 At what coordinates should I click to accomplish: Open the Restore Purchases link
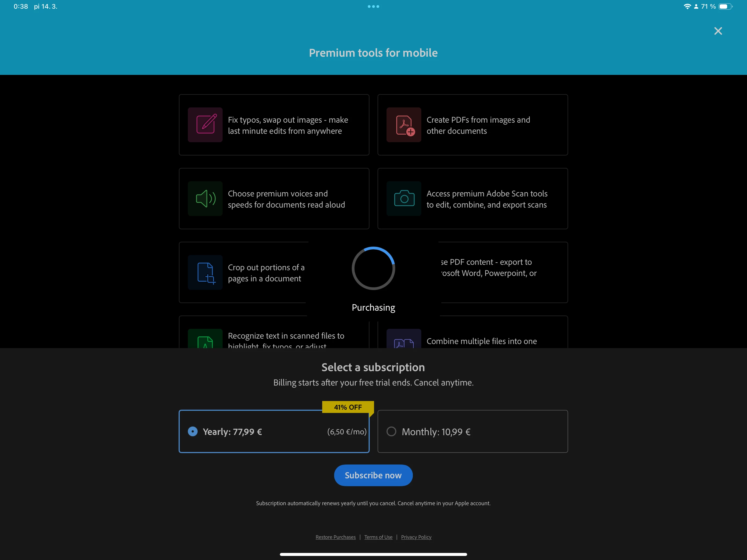point(335,537)
